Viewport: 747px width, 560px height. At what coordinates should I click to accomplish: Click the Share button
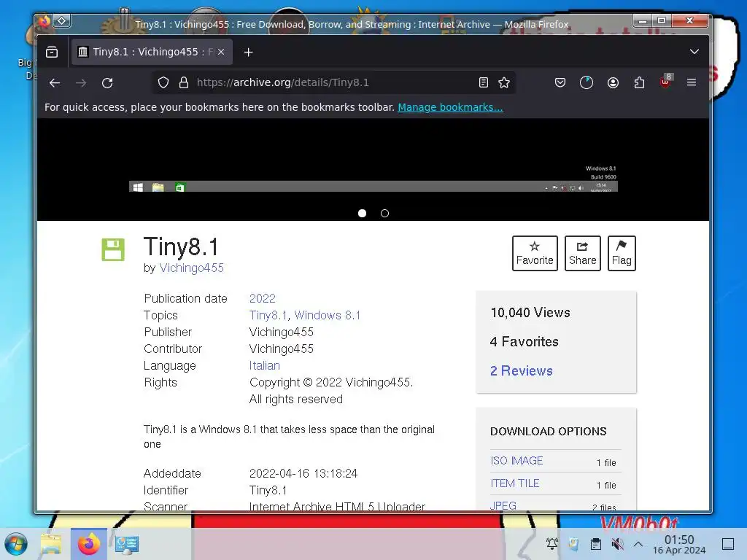tap(582, 253)
